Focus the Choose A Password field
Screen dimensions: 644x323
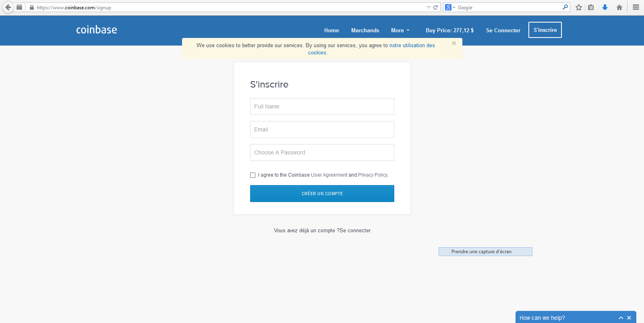coord(322,152)
